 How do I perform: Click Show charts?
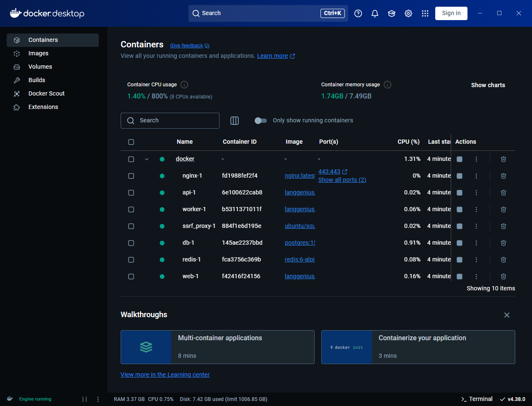[488, 85]
